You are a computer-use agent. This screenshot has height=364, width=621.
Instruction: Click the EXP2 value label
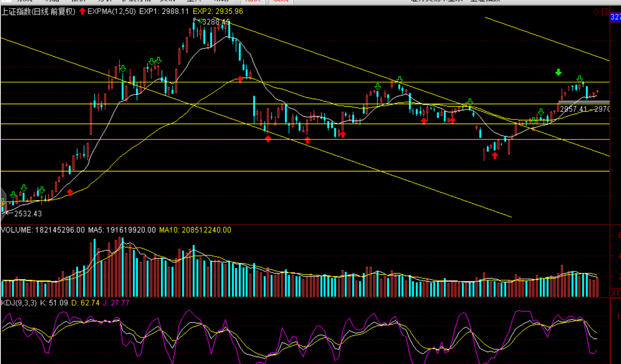218,12
